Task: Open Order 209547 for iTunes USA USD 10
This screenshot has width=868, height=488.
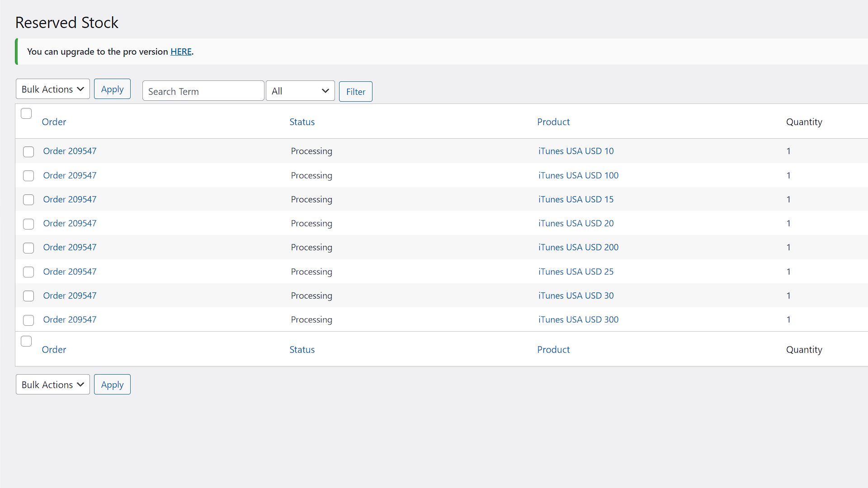Action: [x=70, y=151]
